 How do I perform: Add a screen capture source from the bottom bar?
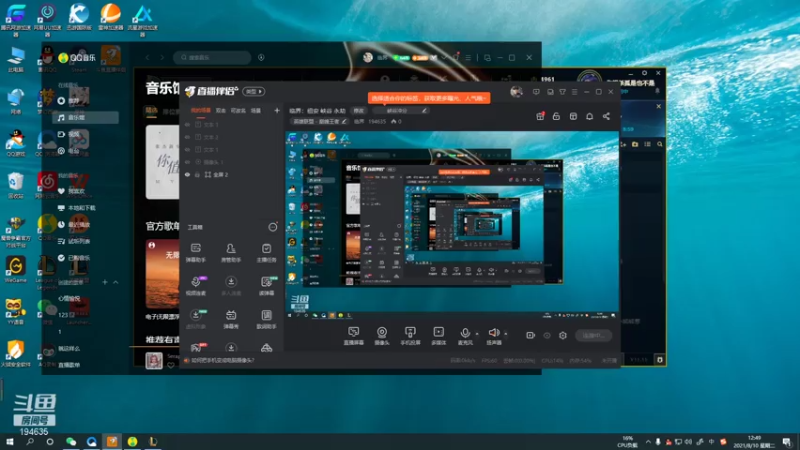click(x=353, y=336)
